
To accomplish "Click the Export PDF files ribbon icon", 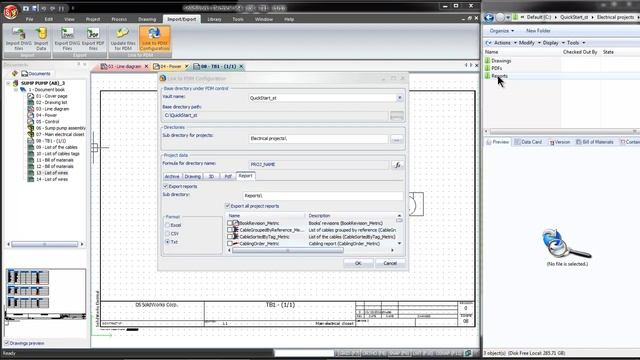I will 93,39.
